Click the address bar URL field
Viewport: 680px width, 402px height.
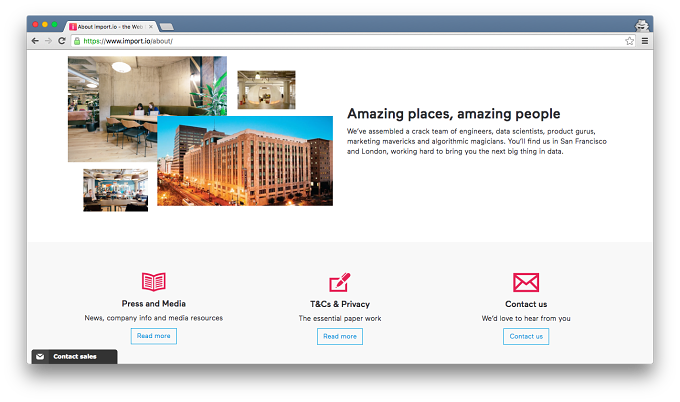(x=347, y=41)
